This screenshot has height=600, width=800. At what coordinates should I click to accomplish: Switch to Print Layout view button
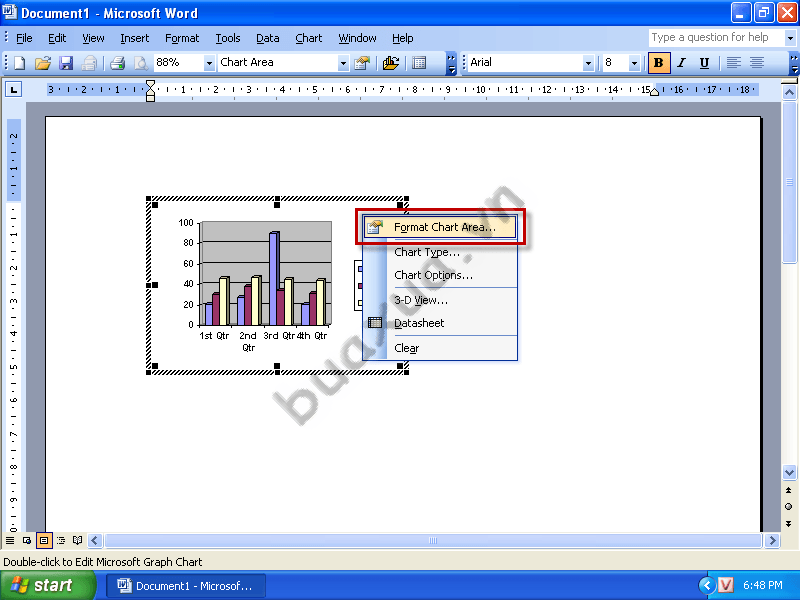(x=44, y=540)
